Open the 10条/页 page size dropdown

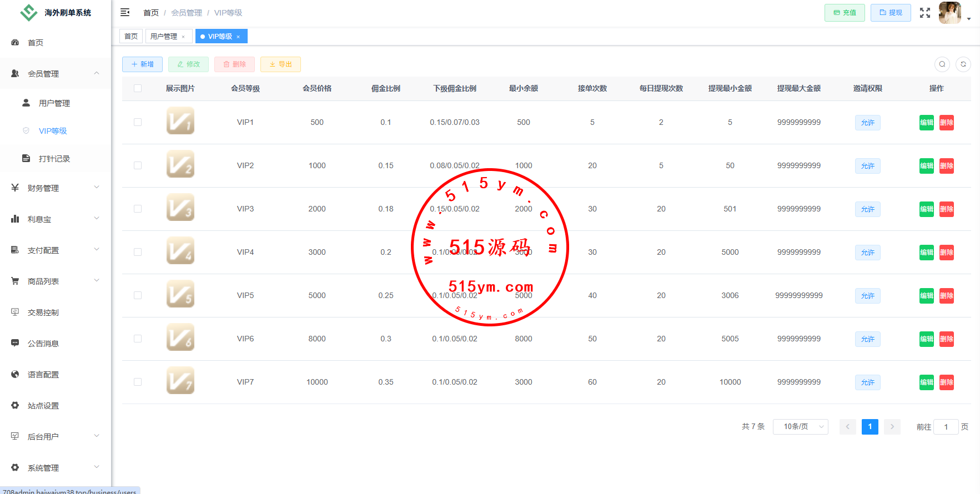tap(800, 426)
